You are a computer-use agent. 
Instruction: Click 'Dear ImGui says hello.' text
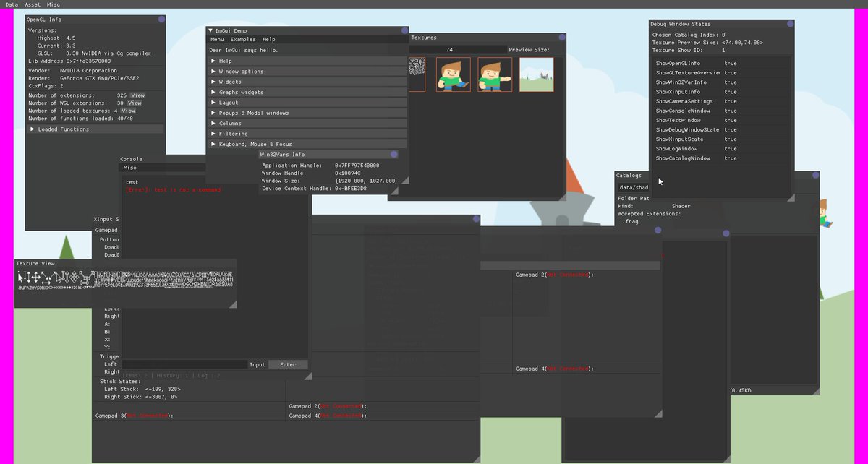coord(243,50)
